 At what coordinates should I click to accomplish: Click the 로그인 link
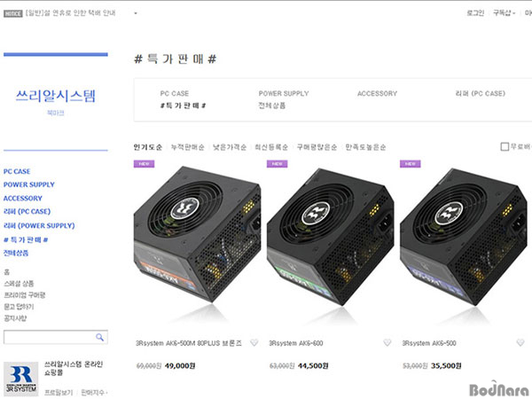(475, 13)
